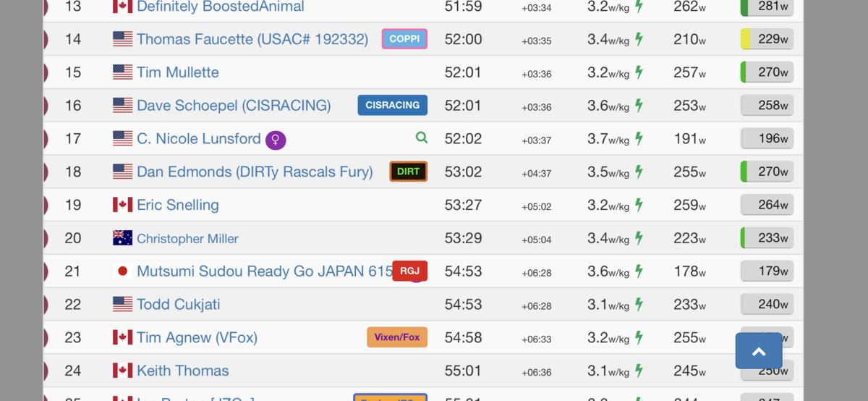
Task: Select the green power bolt in Christopher Miller's row
Action: (639, 238)
